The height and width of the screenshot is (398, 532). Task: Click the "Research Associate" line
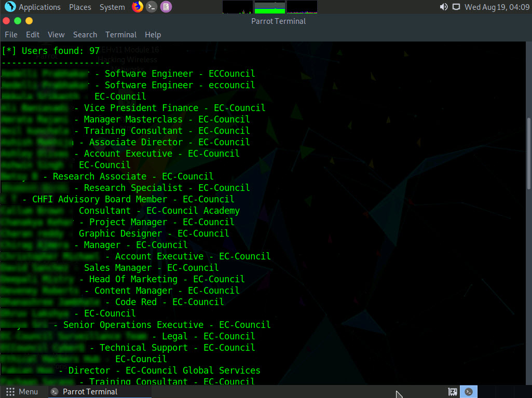107,176
